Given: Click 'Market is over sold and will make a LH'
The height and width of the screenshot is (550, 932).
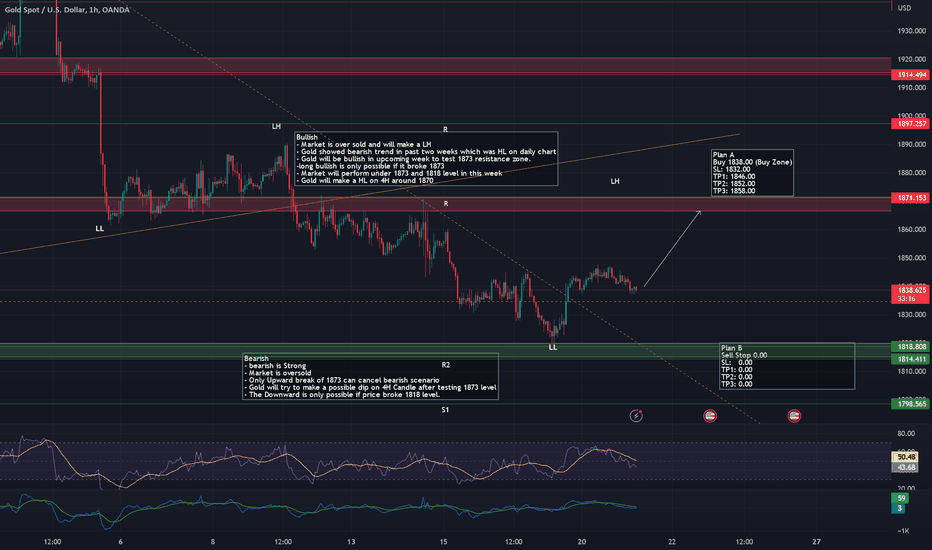Looking at the screenshot, I should [x=366, y=144].
